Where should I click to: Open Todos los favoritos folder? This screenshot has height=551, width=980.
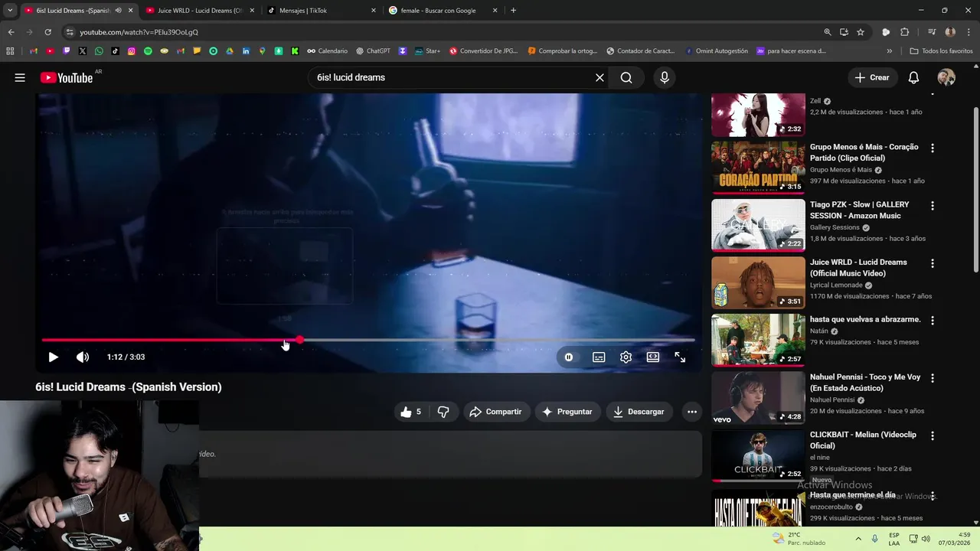[x=941, y=51]
